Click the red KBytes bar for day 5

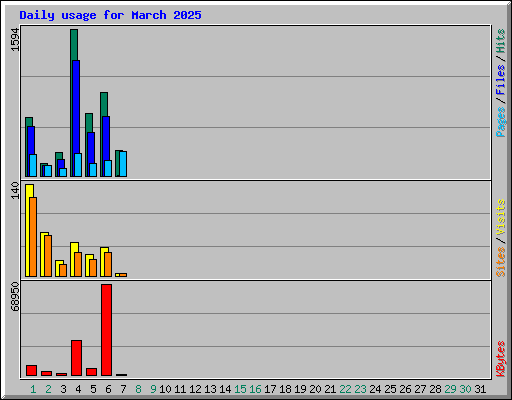pyautogui.click(x=91, y=372)
